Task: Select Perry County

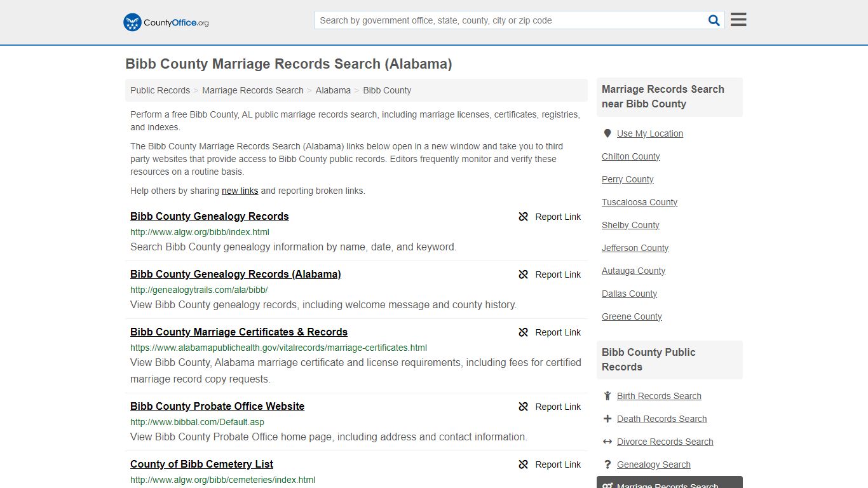Action: (628, 179)
